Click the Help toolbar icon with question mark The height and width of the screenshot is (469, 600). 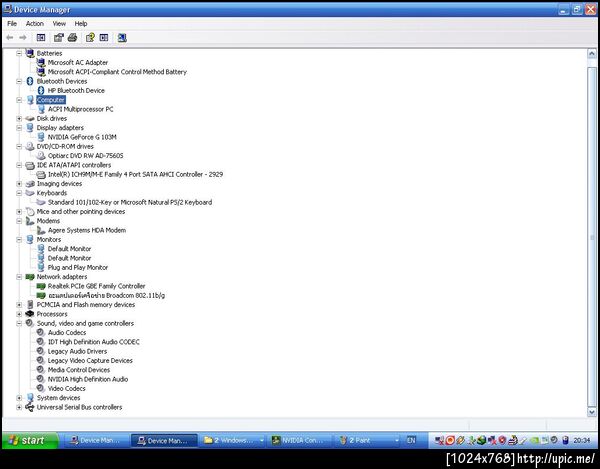pyautogui.click(x=90, y=37)
